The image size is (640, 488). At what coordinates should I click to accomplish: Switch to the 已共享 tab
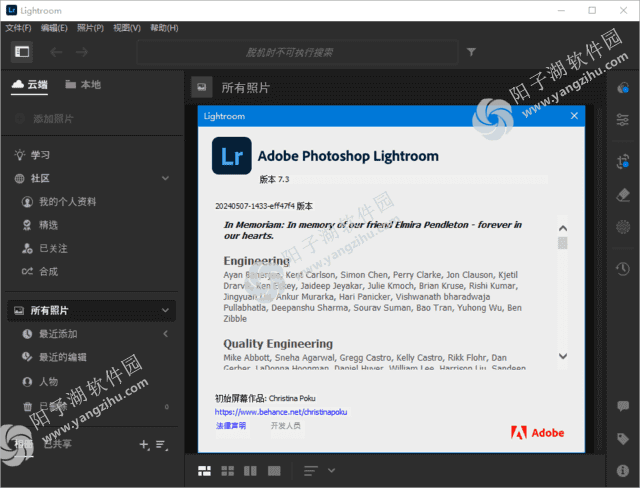(x=58, y=444)
